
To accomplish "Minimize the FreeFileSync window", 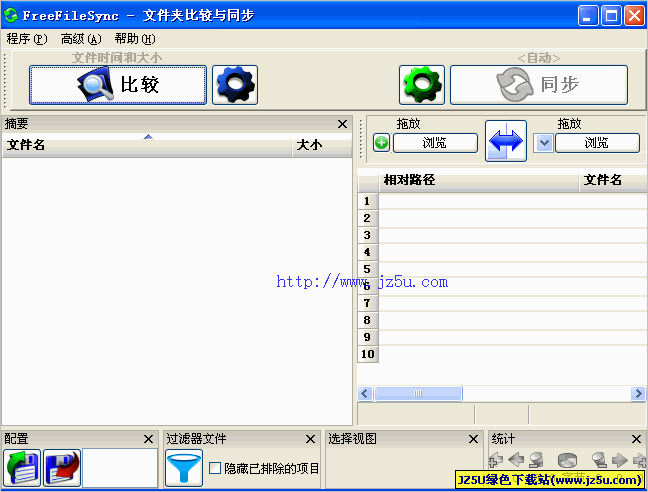I will pyautogui.click(x=588, y=16).
